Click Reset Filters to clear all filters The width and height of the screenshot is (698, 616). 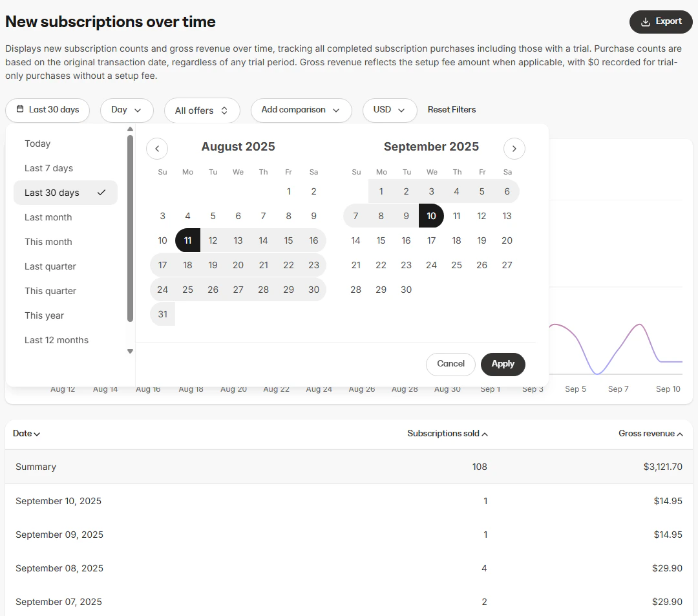[x=452, y=109]
